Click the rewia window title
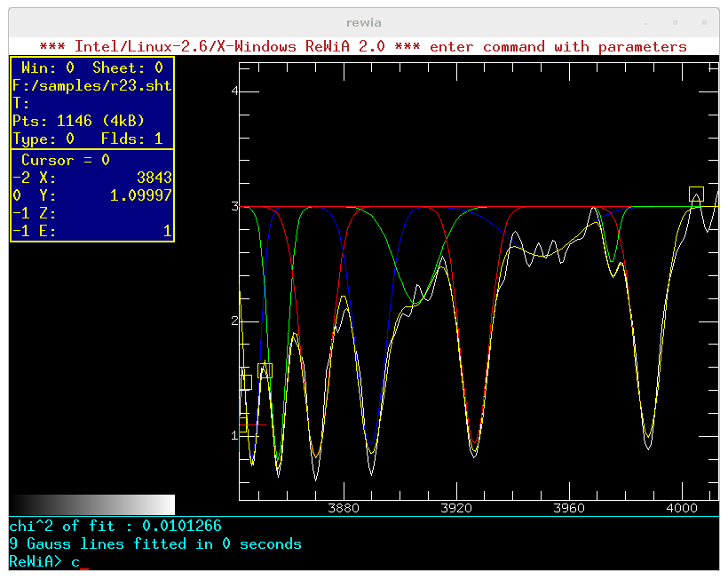Image resolution: width=728 pixels, height=579 pixels. click(x=364, y=23)
